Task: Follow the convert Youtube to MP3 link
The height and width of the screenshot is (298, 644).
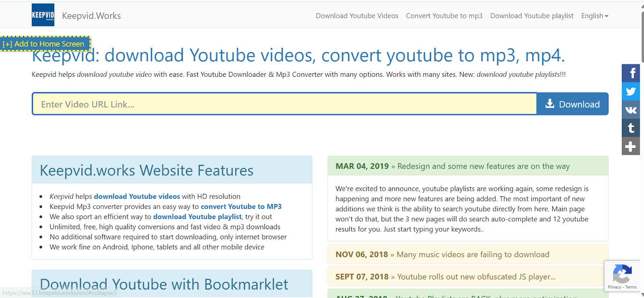Action: (241, 206)
